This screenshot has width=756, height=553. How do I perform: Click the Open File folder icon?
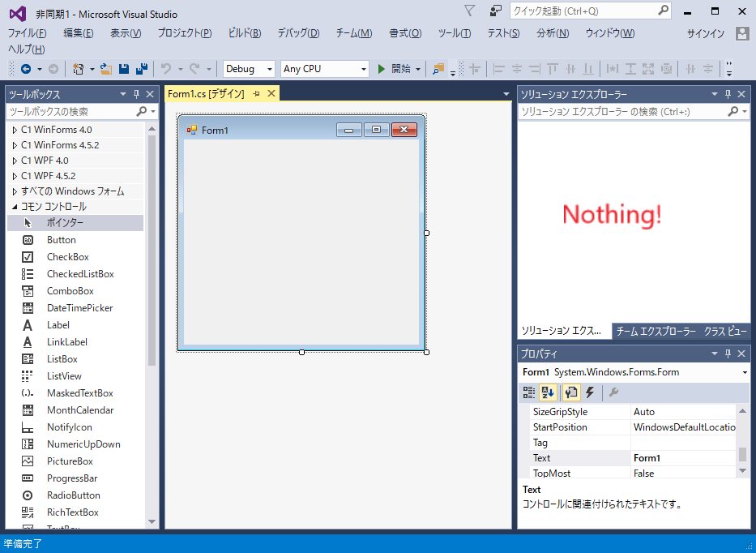106,69
